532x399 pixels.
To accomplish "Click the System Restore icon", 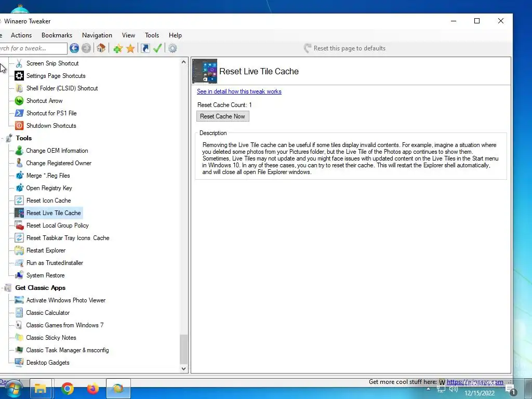I will [19, 275].
